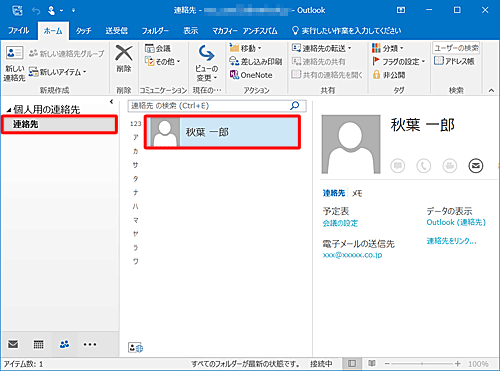
Task: Click the phone call icon
Action: coord(424,165)
